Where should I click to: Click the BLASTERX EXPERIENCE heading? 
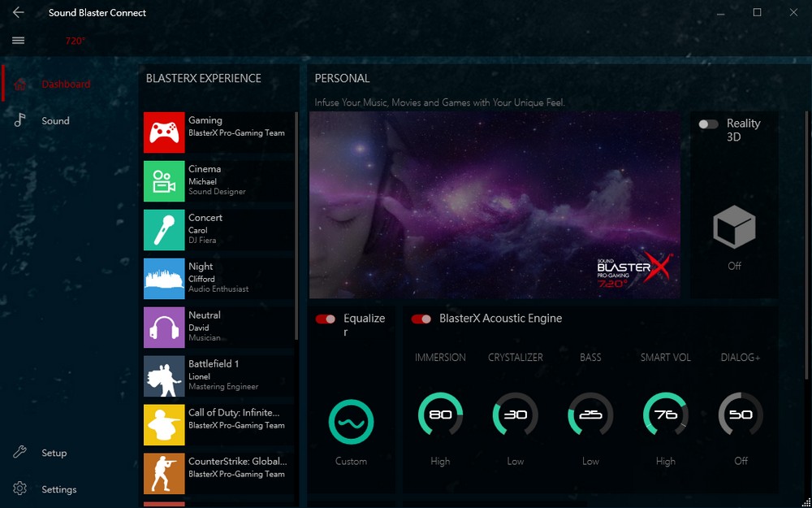click(x=204, y=78)
